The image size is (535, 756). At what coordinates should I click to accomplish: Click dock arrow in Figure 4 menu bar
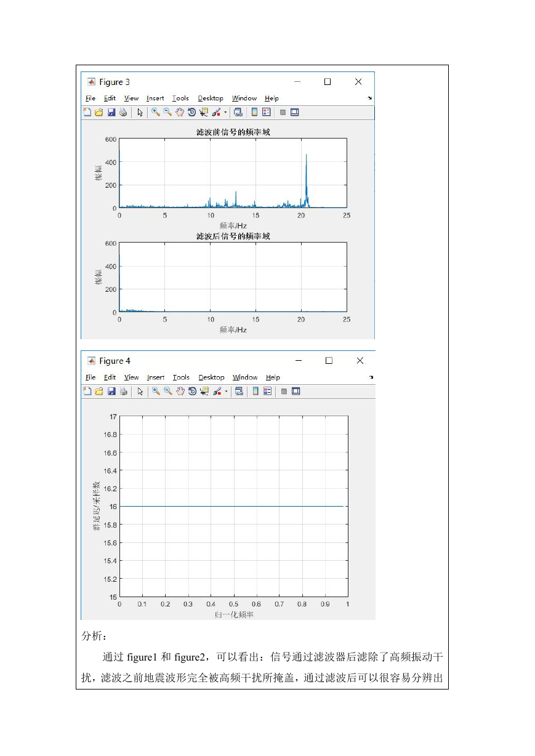point(371,377)
